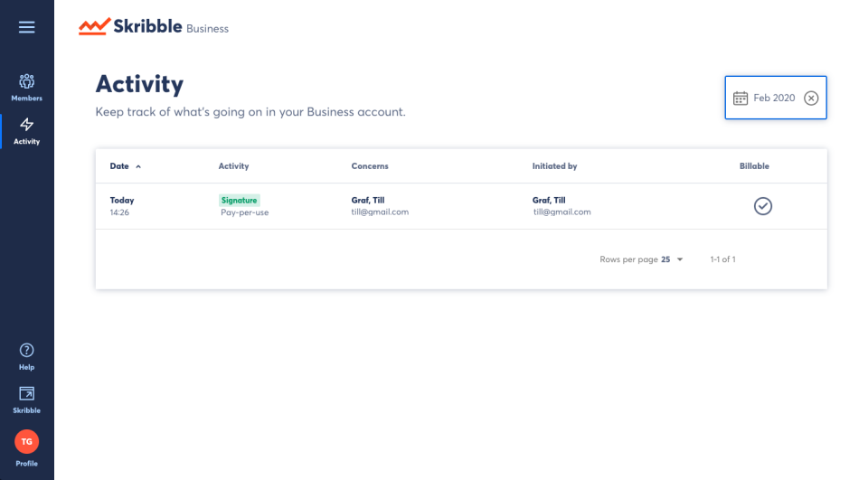Launch Skribble external link icon
The width and height of the screenshot is (868, 480).
[27, 393]
